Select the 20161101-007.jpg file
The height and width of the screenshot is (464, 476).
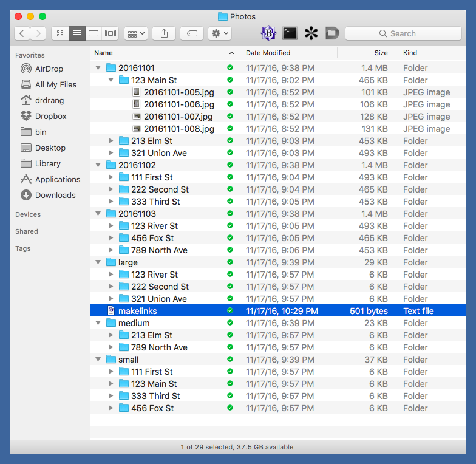(x=178, y=117)
